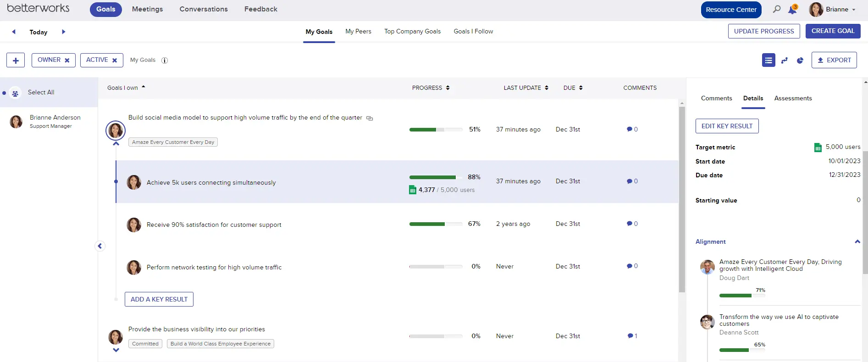The height and width of the screenshot is (362, 868).
Task: Remove the OWNER filter chip
Action: [x=67, y=60]
